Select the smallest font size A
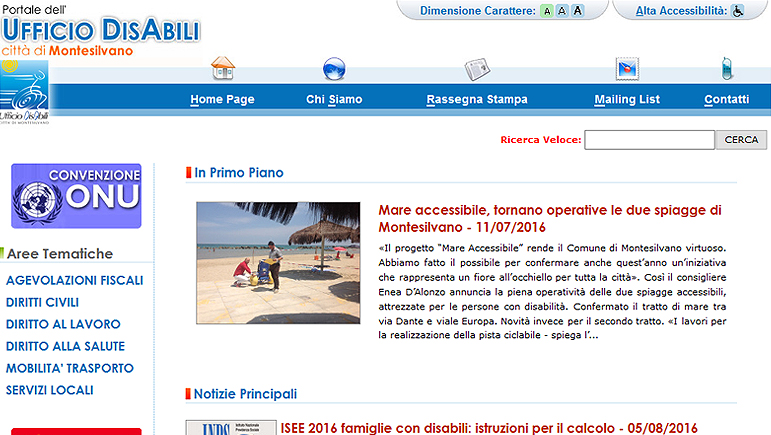The width and height of the screenshot is (771, 435). (x=546, y=11)
